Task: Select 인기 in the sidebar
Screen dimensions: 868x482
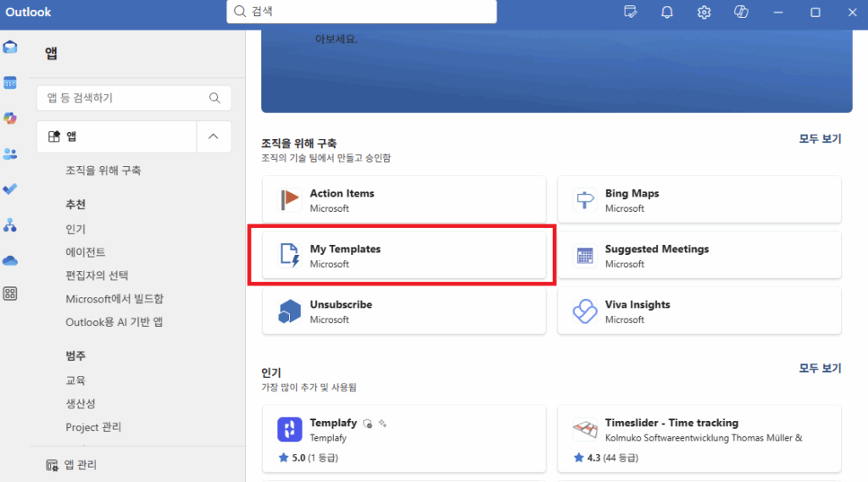Action: point(75,229)
